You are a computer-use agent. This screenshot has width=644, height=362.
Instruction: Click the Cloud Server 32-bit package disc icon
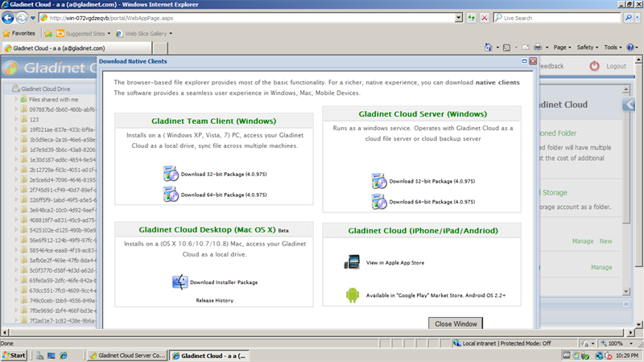[379, 180]
